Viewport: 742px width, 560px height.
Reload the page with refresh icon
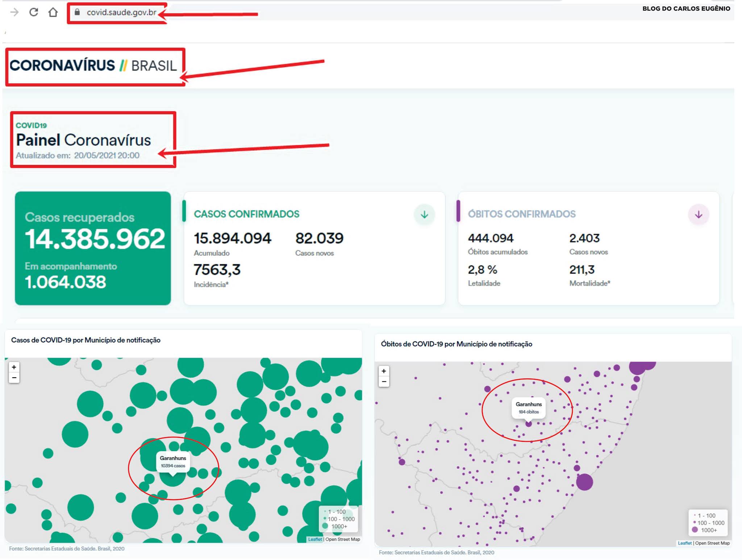click(34, 12)
